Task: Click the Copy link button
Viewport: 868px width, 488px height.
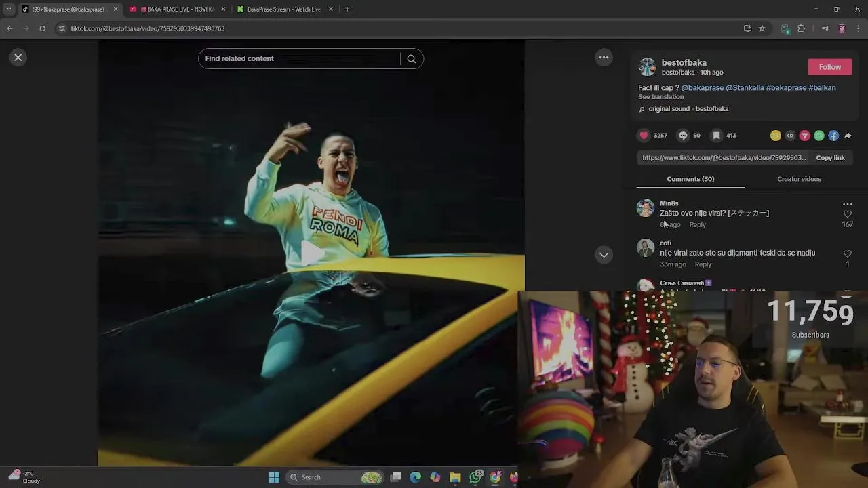Action: tap(830, 158)
